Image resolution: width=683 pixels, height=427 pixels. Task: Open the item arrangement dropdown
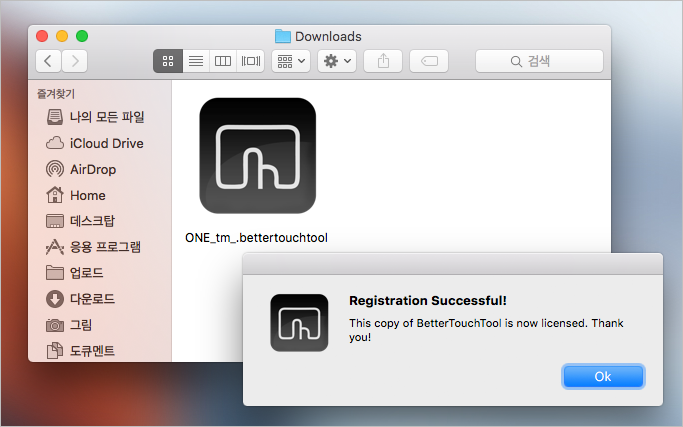(291, 61)
